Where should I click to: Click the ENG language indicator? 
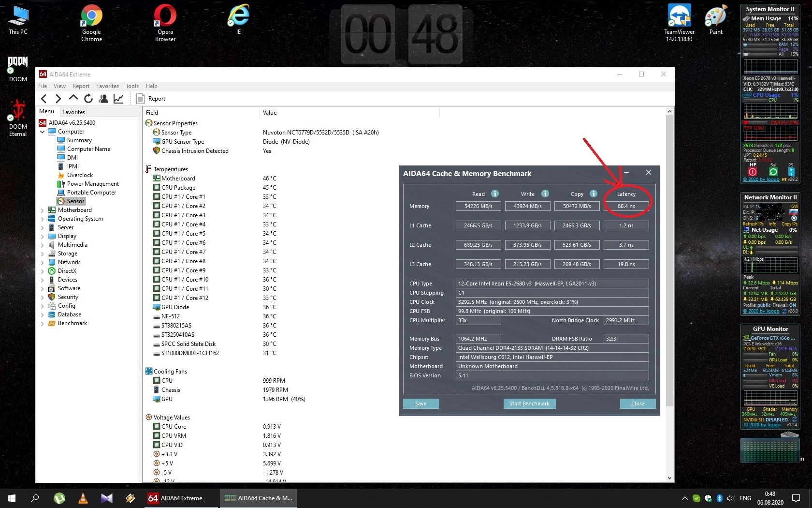click(745, 498)
